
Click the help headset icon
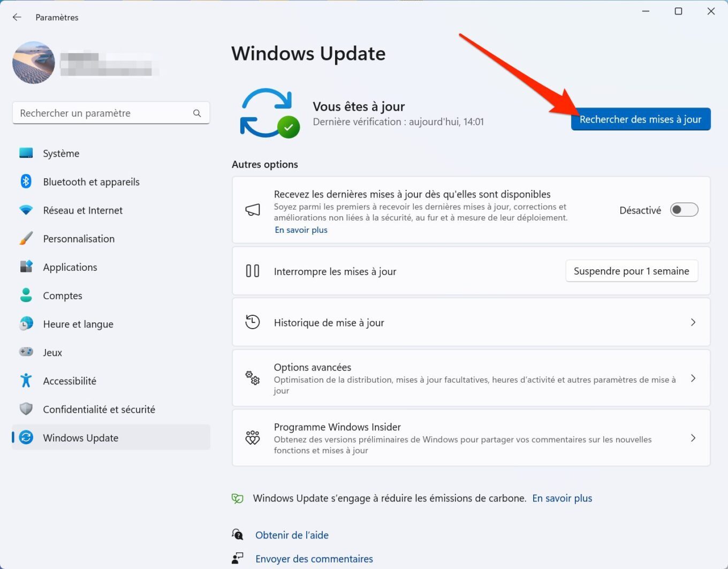click(x=238, y=534)
